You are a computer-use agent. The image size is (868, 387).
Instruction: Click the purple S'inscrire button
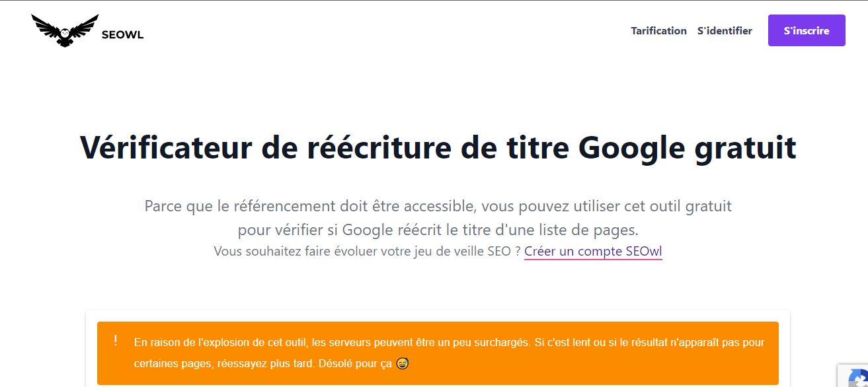[807, 30]
